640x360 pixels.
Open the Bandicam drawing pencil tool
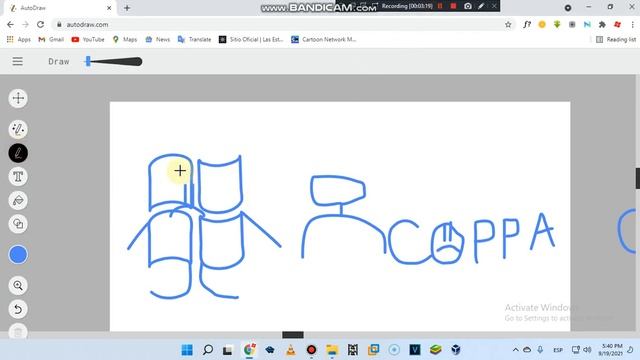481,6
